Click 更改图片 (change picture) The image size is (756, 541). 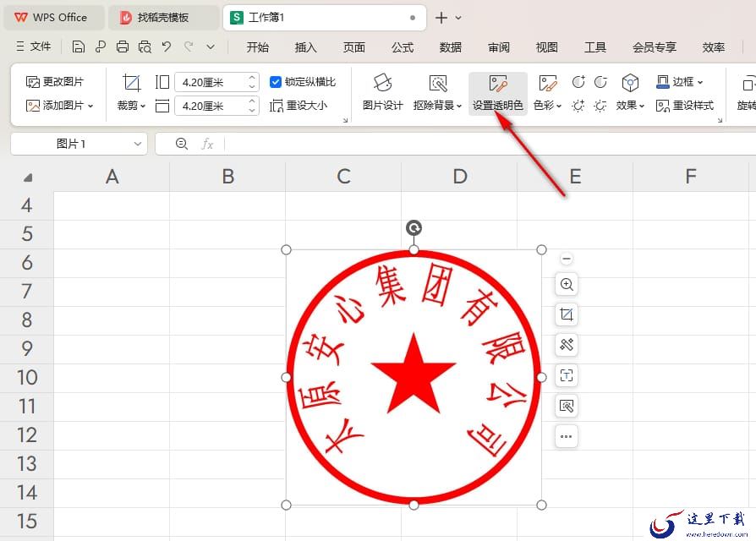55,82
